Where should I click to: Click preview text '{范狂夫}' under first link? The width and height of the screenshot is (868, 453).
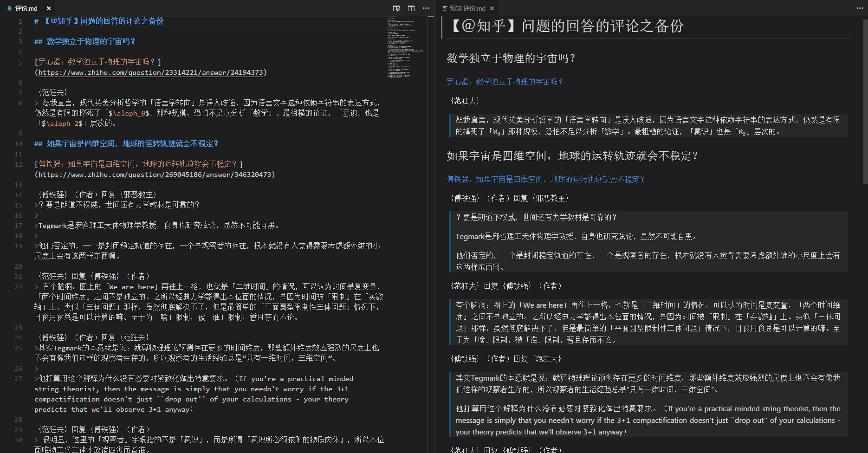pos(465,101)
